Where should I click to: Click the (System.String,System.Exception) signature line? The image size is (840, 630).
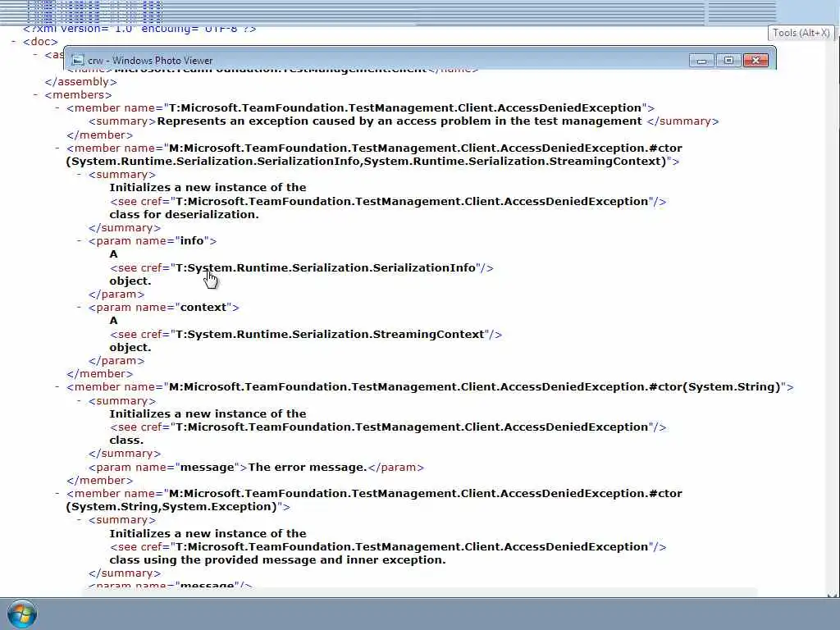tap(178, 507)
